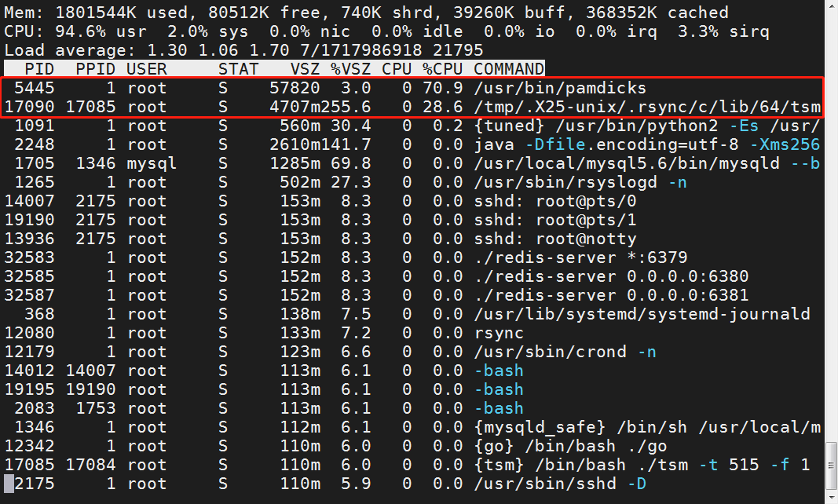This screenshot has width=838, height=504.
Task: Click the COMMAND column header
Action: (508, 69)
